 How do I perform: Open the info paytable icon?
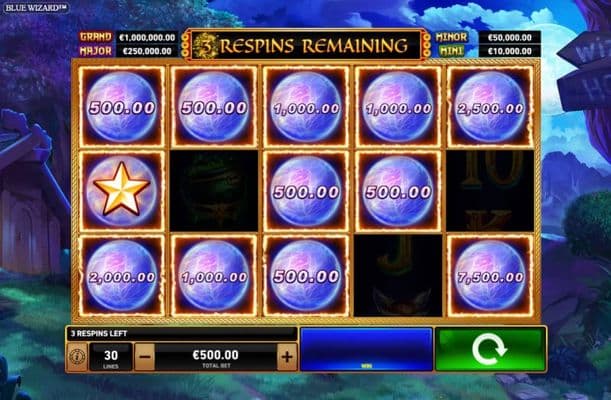pos(77,356)
